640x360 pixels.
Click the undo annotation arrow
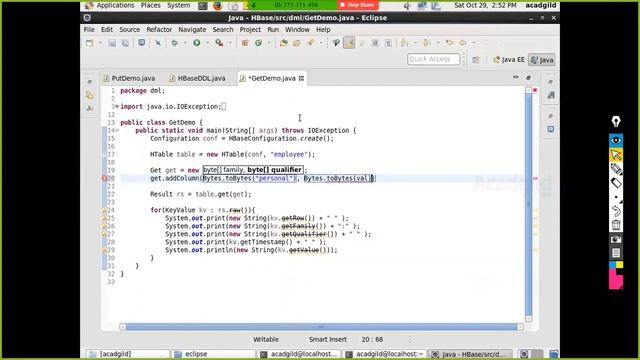[616, 211]
